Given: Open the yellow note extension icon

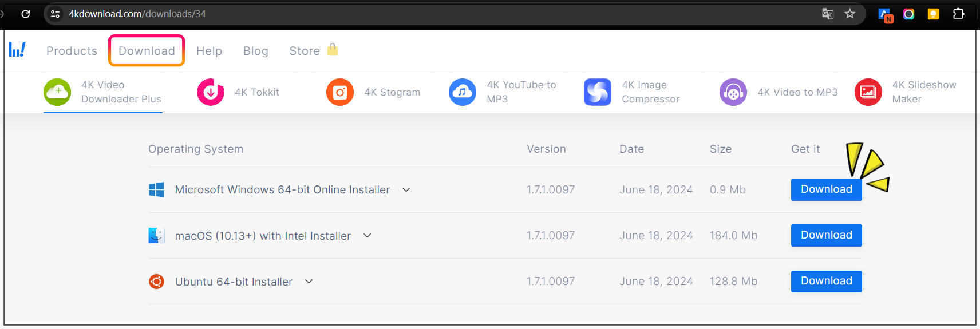Looking at the screenshot, I should coord(933,14).
